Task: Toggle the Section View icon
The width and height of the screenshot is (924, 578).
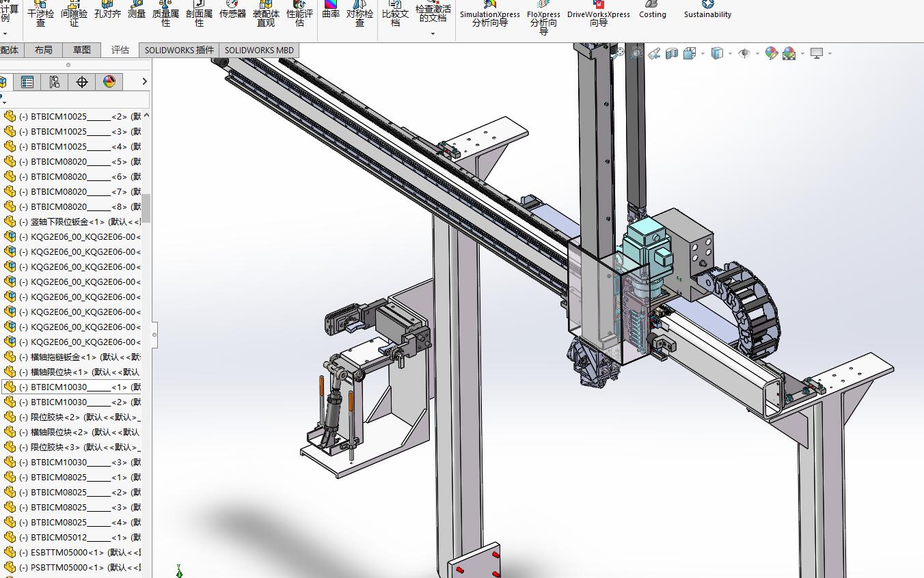Action: click(672, 53)
